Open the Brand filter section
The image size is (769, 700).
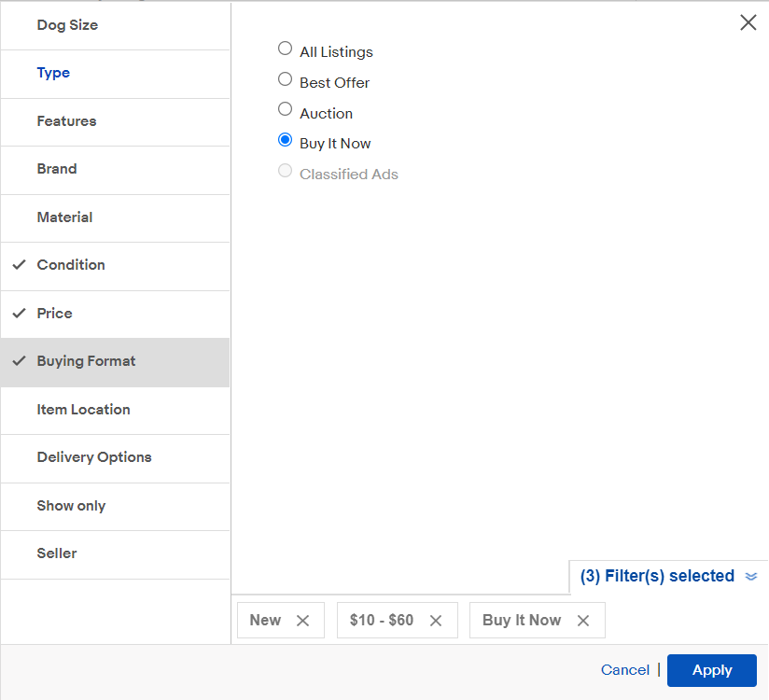pos(57,169)
